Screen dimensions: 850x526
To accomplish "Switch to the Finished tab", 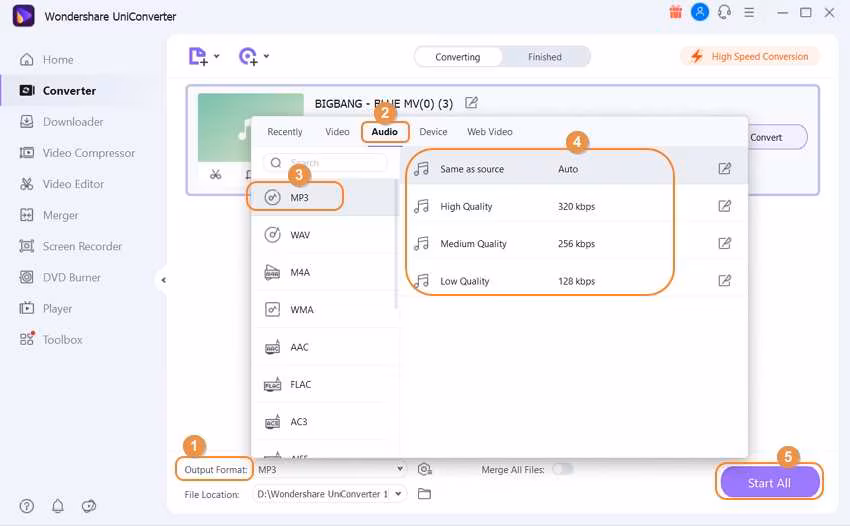I will pos(545,57).
